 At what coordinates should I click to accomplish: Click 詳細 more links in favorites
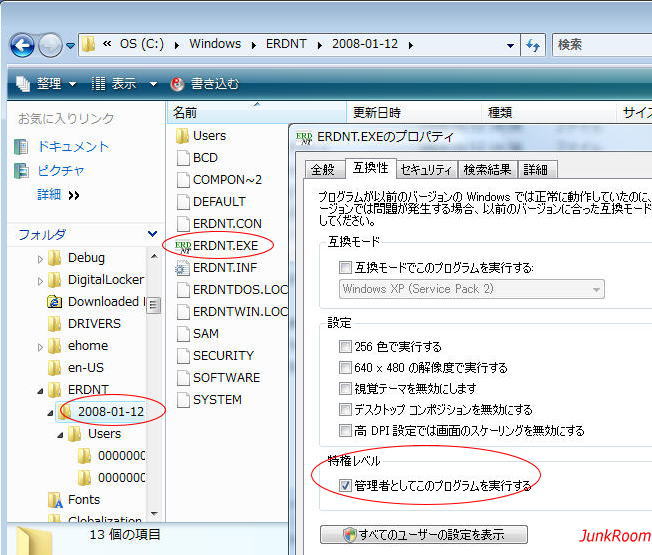(x=58, y=195)
